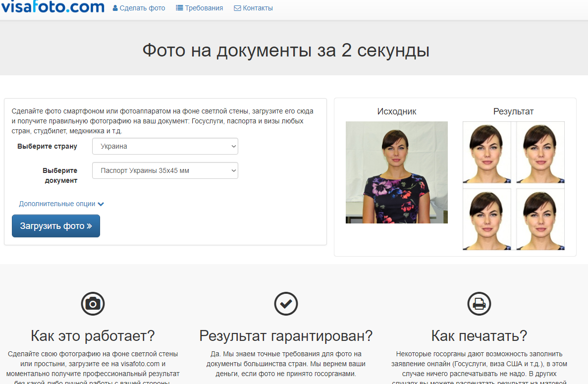Click the printer icon above Как печатать
Viewport: 588px width, 384px height.
[479, 303]
